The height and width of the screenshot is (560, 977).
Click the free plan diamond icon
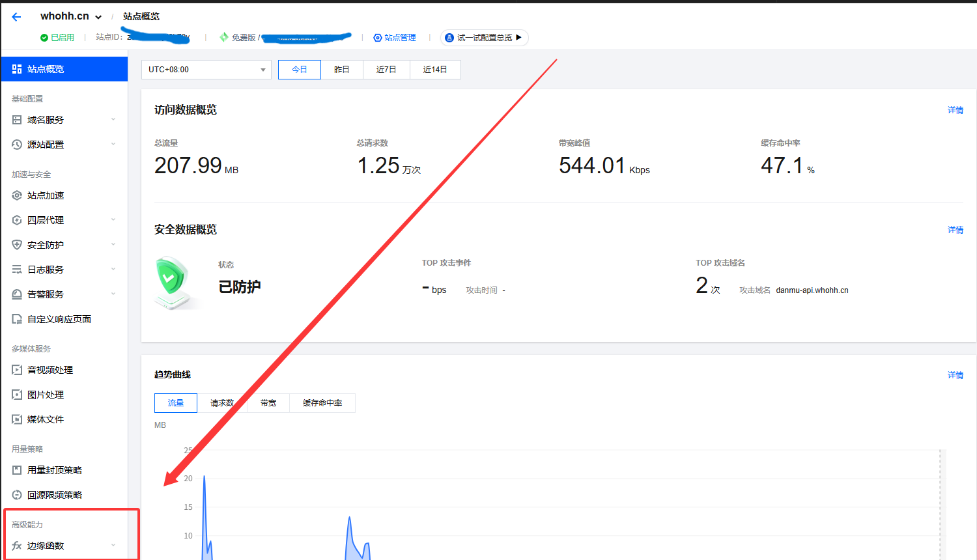pyautogui.click(x=224, y=37)
